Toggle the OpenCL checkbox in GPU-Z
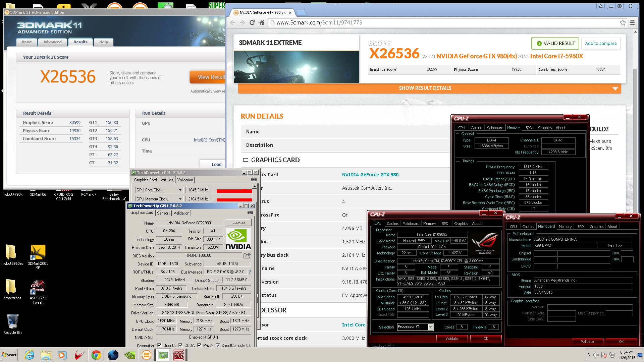The height and width of the screenshot is (362, 644). click(159, 345)
